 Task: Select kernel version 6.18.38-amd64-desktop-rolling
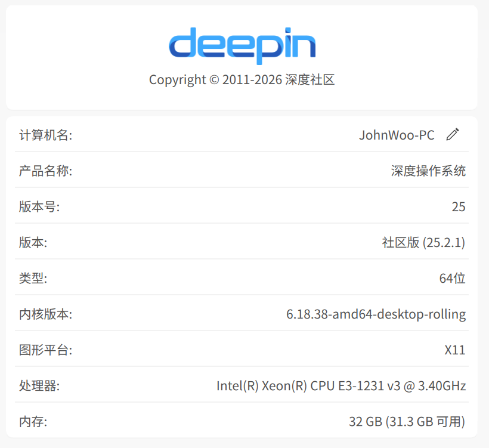click(x=376, y=314)
